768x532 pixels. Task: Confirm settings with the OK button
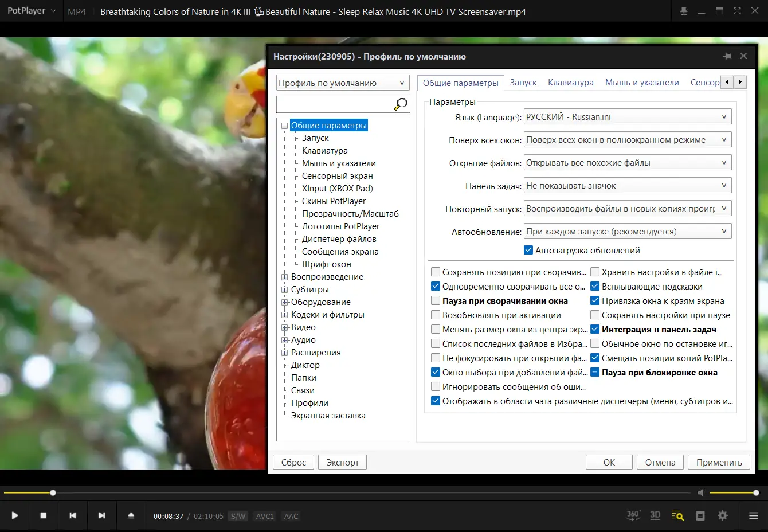coord(609,462)
